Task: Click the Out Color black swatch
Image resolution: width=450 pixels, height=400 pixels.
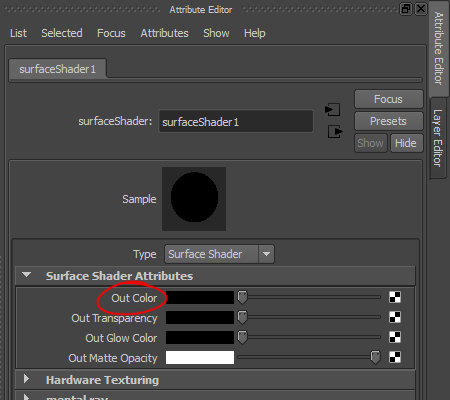Action: 200,297
